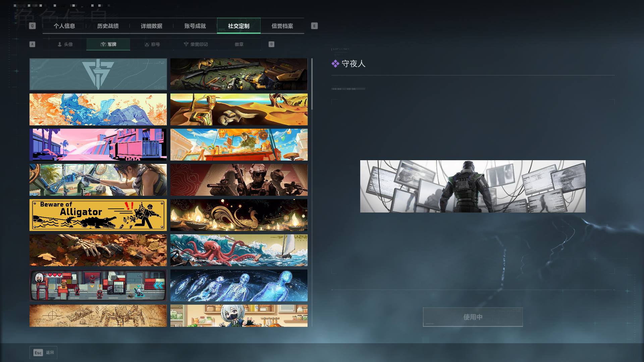The width and height of the screenshot is (644, 362).
Task: Select the 徽章 badge sub-tab
Action: click(x=239, y=44)
